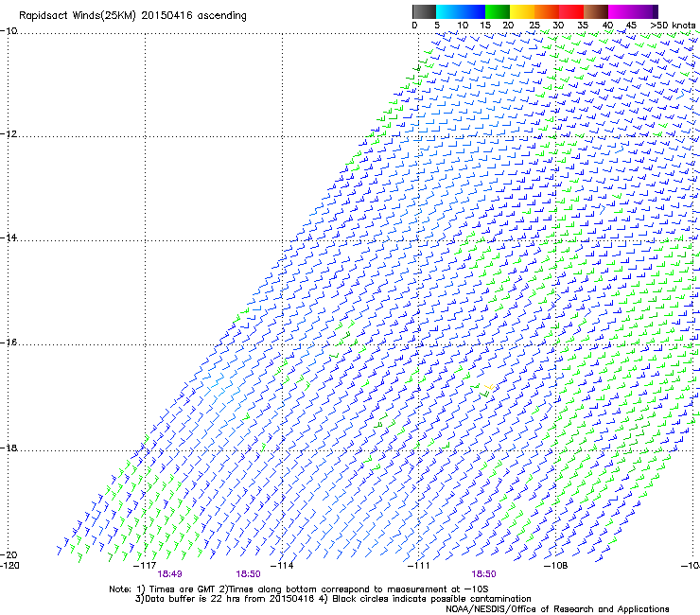Click the orange 25-30 knots legend color
Screen dimensions: 700x615
547,11
